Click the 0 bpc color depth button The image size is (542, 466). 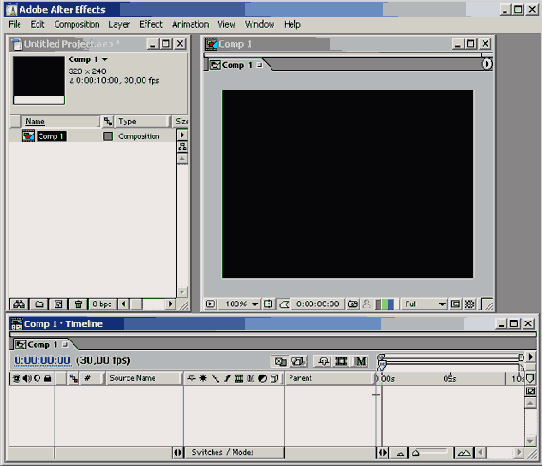coord(102,304)
